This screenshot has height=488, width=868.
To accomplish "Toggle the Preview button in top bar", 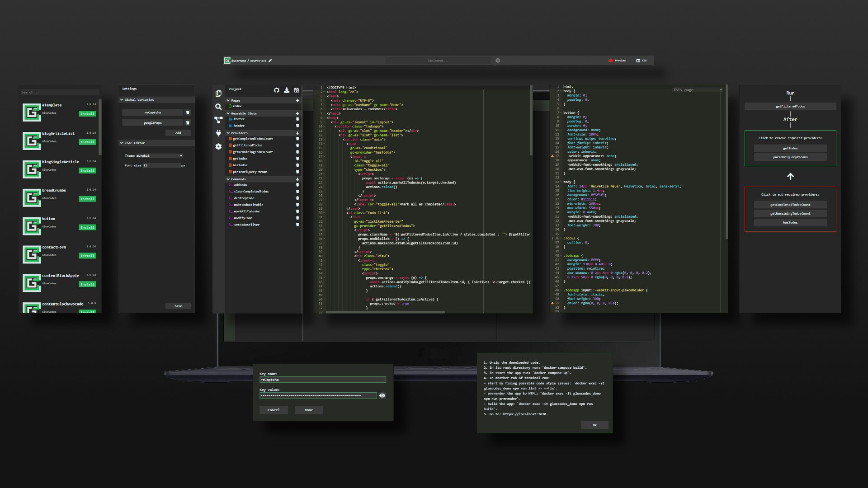I will [617, 61].
